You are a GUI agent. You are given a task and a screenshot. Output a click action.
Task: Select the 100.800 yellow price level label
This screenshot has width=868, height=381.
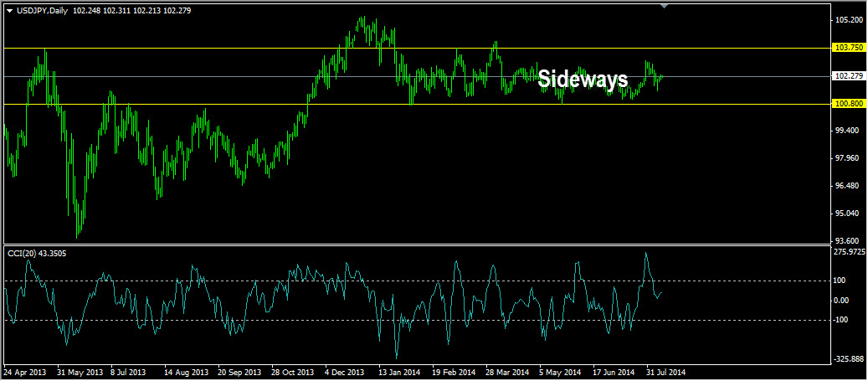pos(849,104)
